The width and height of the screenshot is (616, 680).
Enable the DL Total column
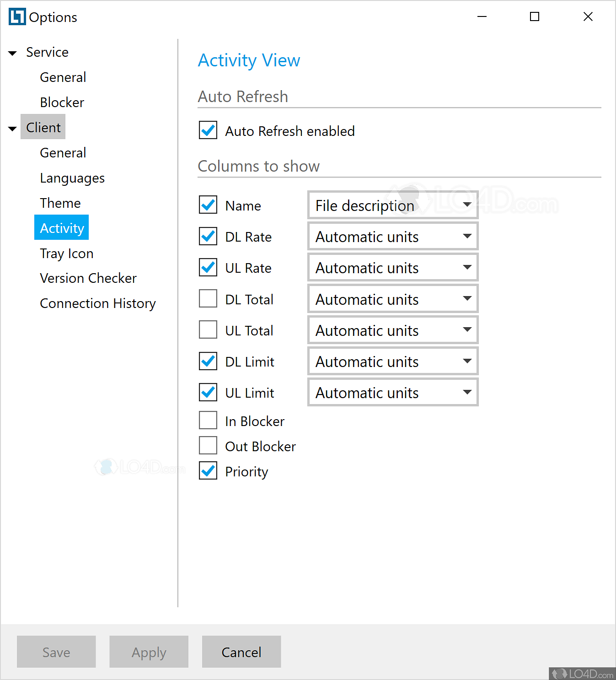click(208, 298)
